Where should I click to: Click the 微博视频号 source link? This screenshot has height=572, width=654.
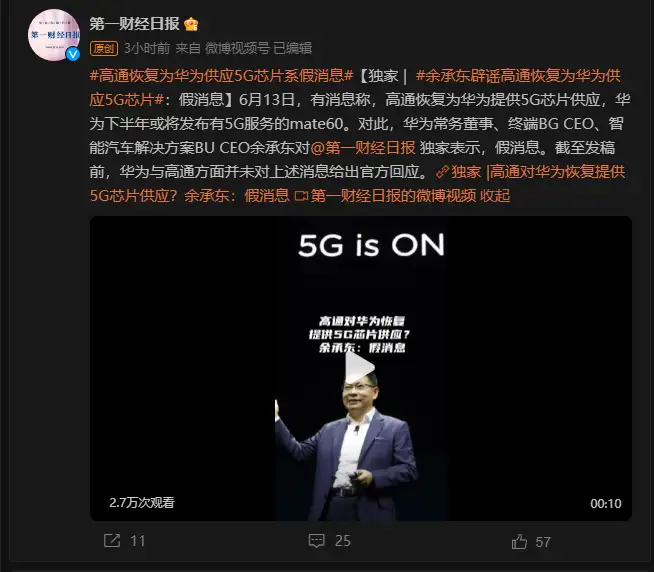point(237,48)
